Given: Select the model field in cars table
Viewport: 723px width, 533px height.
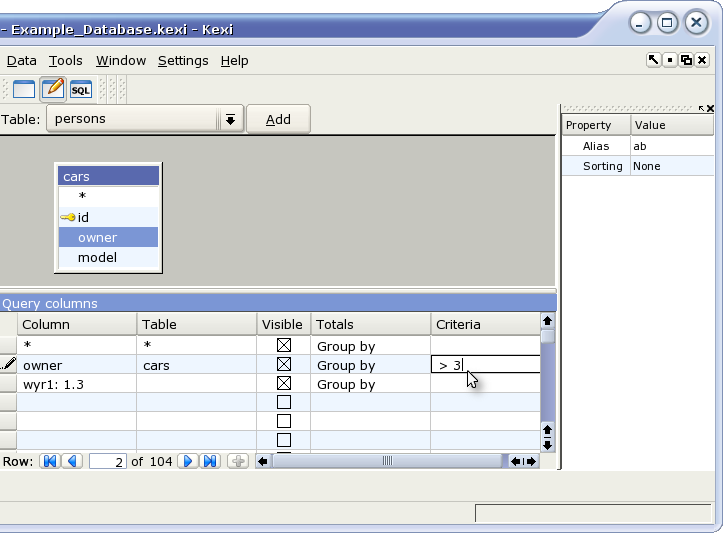Looking at the screenshot, I should pos(97,257).
